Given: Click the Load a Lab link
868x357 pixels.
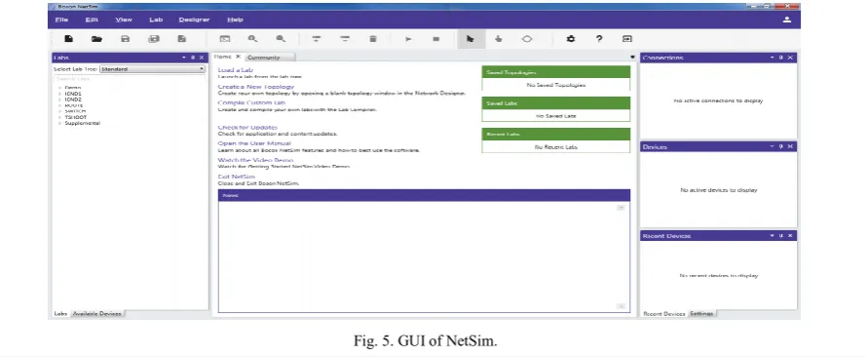Looking at the screenshot, I should point(236,70).
